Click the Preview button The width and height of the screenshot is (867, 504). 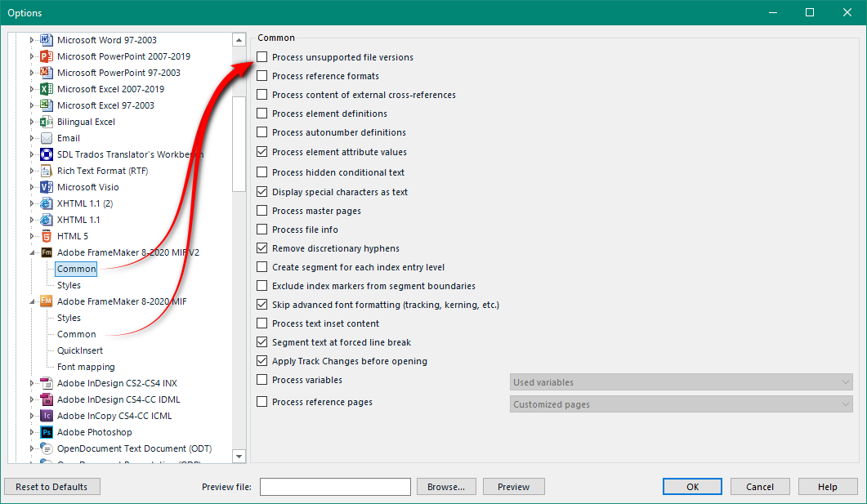514,487
